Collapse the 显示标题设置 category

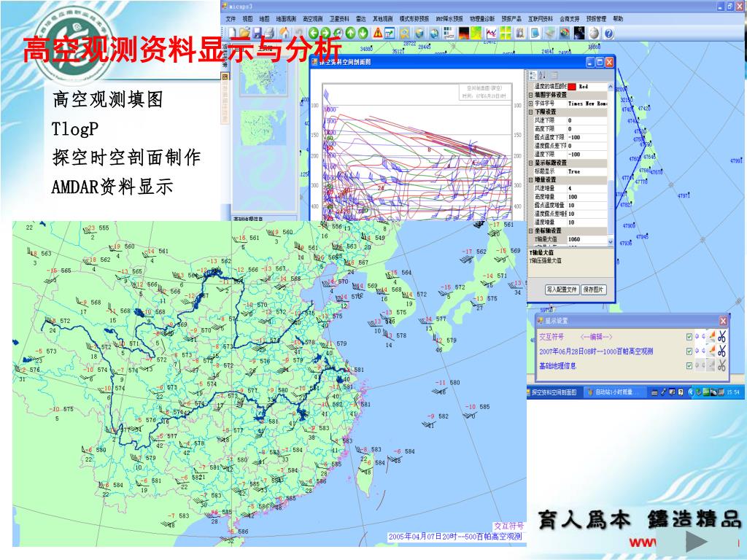[x=531, y=163]
